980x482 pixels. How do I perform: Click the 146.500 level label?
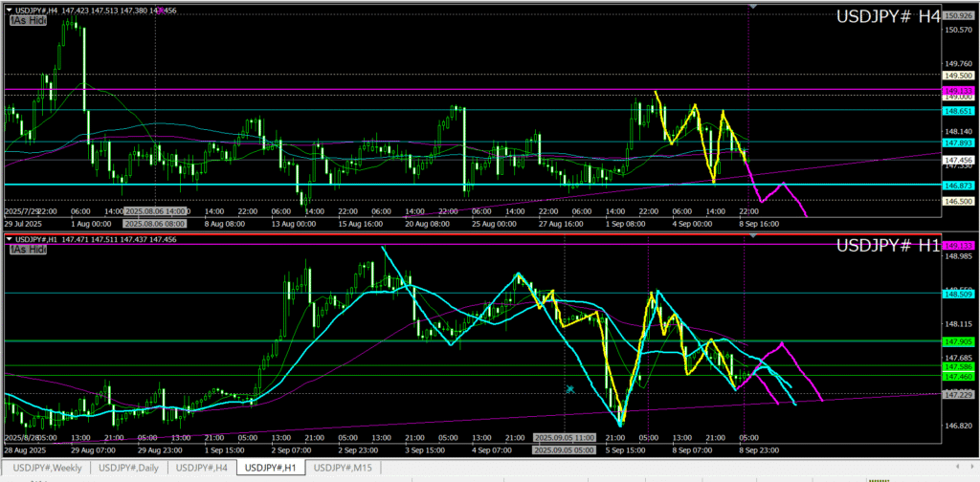pos(958,201)
